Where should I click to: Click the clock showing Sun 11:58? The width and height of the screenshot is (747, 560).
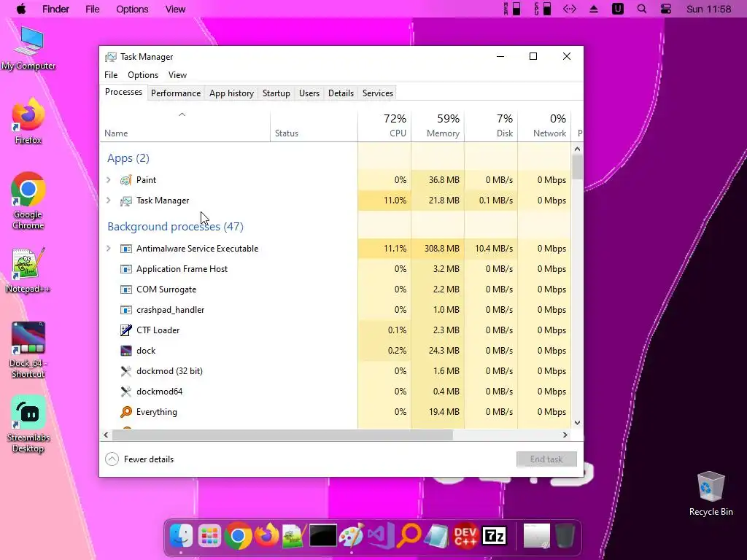(708, 9)
